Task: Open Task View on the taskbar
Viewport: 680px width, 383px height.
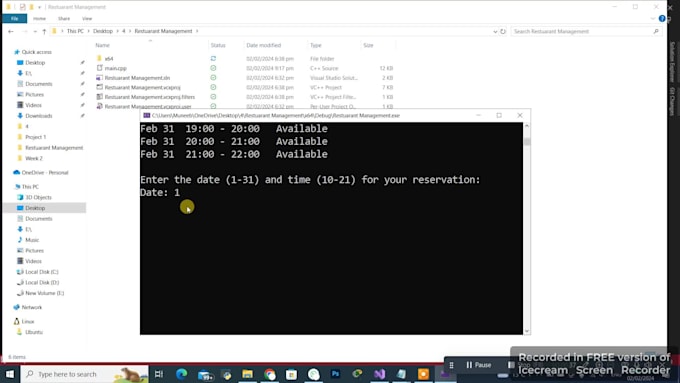Action: pos(159,374)
